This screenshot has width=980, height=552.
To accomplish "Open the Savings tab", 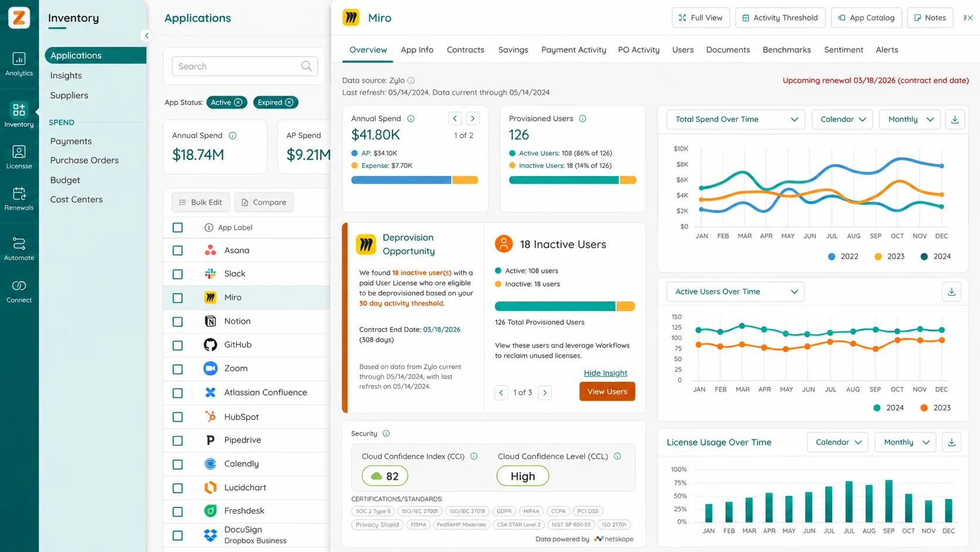I will click(513, 50).
